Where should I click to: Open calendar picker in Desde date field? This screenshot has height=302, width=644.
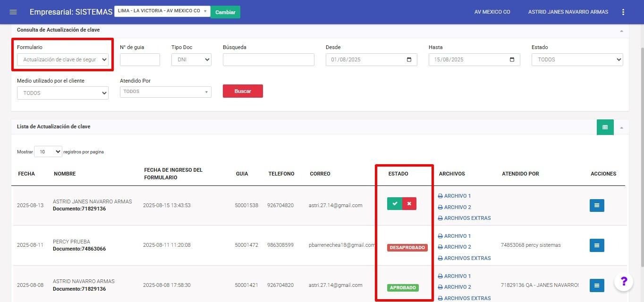point(409,60)
